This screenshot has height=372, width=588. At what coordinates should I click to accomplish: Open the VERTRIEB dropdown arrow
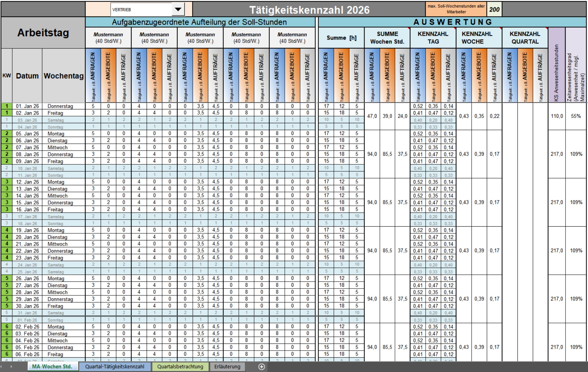coord(178,10)
